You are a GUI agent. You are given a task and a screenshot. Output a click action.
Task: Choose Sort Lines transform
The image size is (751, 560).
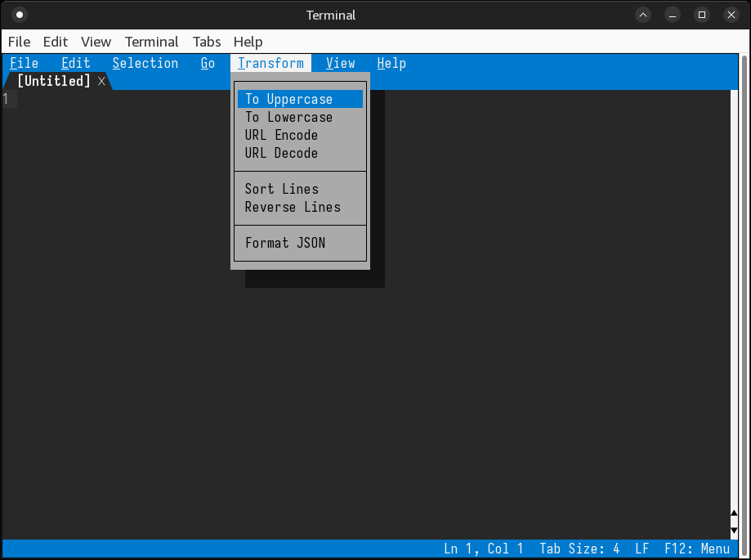(x=281, y=189)
